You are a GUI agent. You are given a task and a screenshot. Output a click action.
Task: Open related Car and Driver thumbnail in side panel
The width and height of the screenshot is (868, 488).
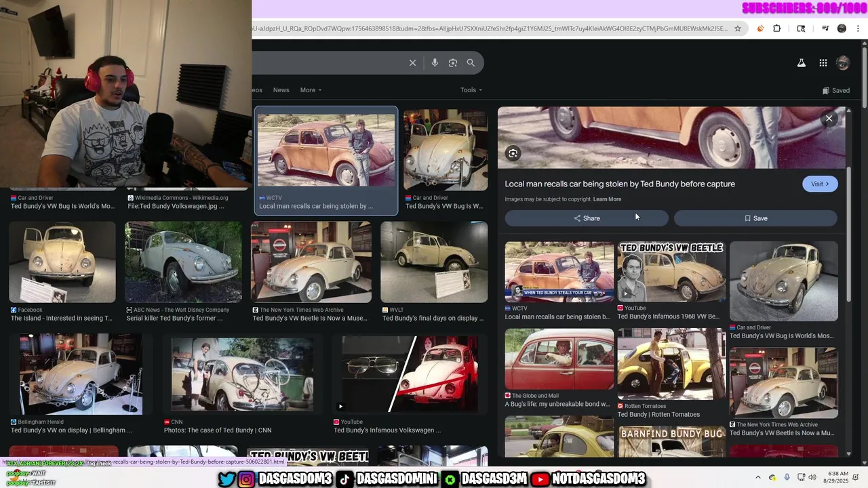pos(784,281)
